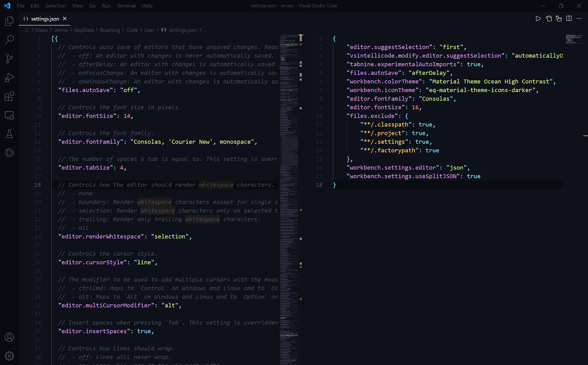
Task: Split the editor to the right
Action: pyautogui.click(x=569, y=19)
